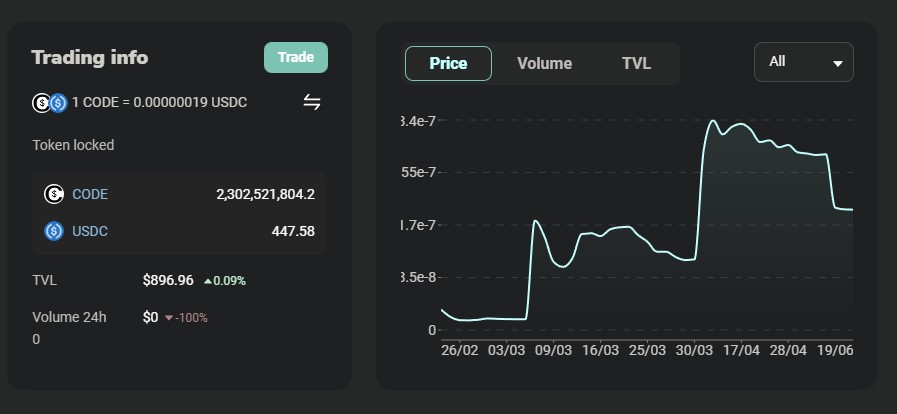This screenshot has height=414, width=897.
Task: Click the "Trading info" heading
Action: point(90,57)
